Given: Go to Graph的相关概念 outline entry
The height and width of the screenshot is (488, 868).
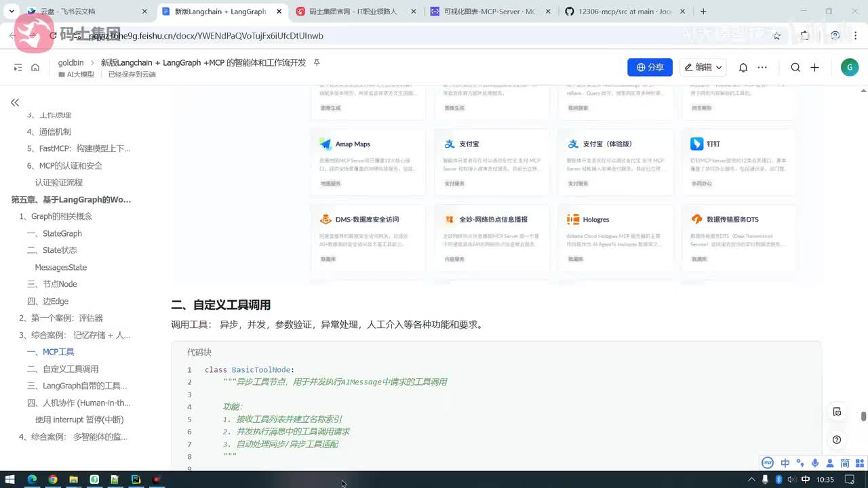Looking at the screenshot, I should [56, 216].
